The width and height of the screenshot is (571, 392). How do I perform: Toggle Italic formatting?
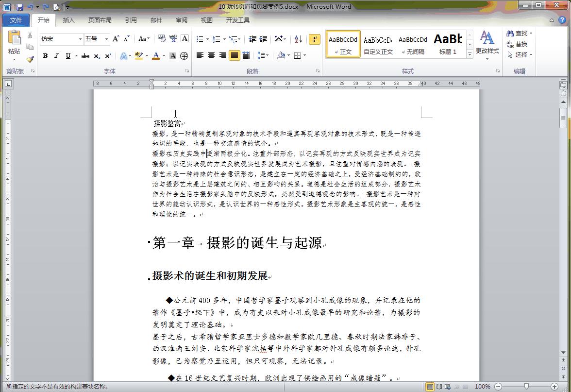click(x=56, y=56)
